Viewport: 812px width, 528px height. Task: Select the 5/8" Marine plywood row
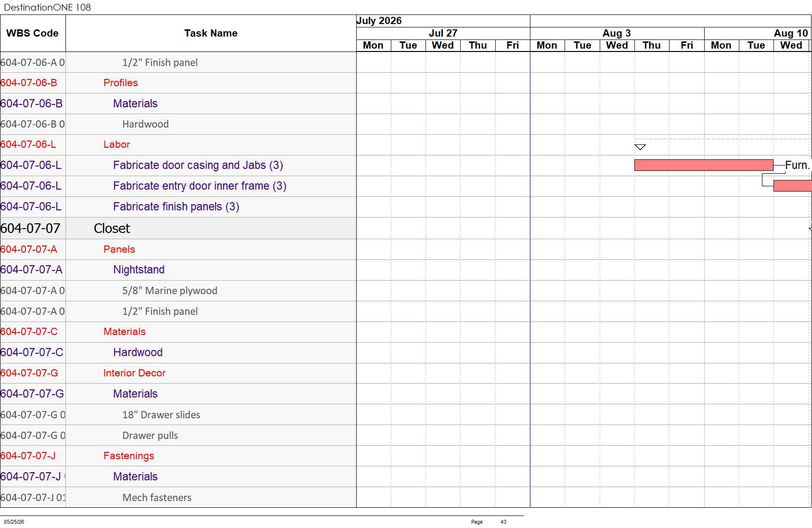tap(178, 291)
